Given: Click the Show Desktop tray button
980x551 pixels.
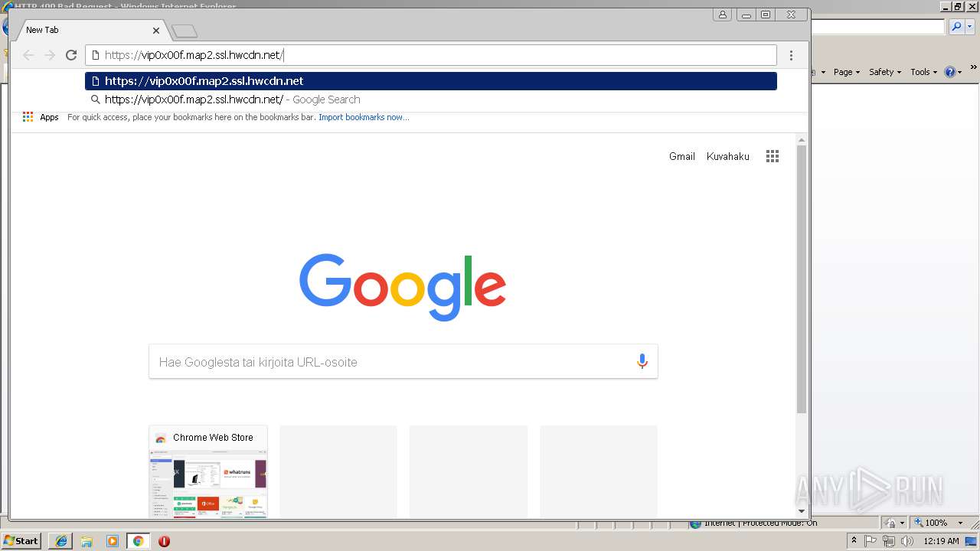Looking at the screenshot, I should pos(972,541).
